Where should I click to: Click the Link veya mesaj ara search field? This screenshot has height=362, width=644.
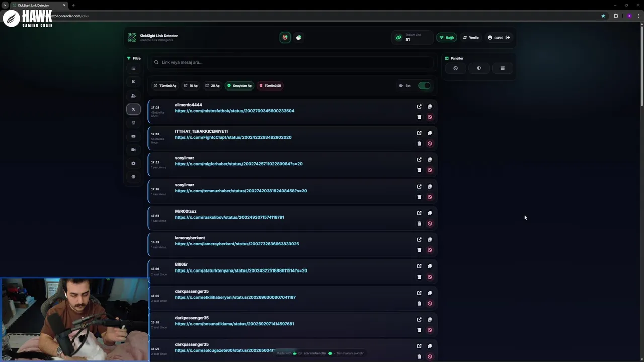[293, 62]
